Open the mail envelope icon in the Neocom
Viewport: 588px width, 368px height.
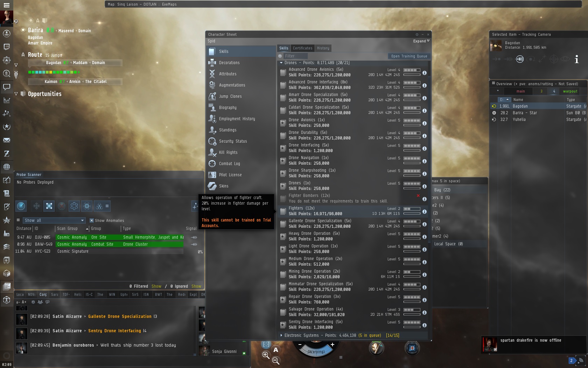click(x=6, y=140)
